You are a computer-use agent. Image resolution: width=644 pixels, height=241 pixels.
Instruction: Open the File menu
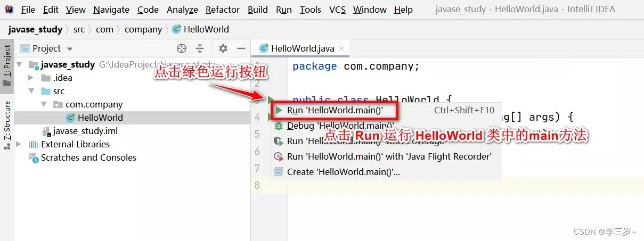pos(28,10)
